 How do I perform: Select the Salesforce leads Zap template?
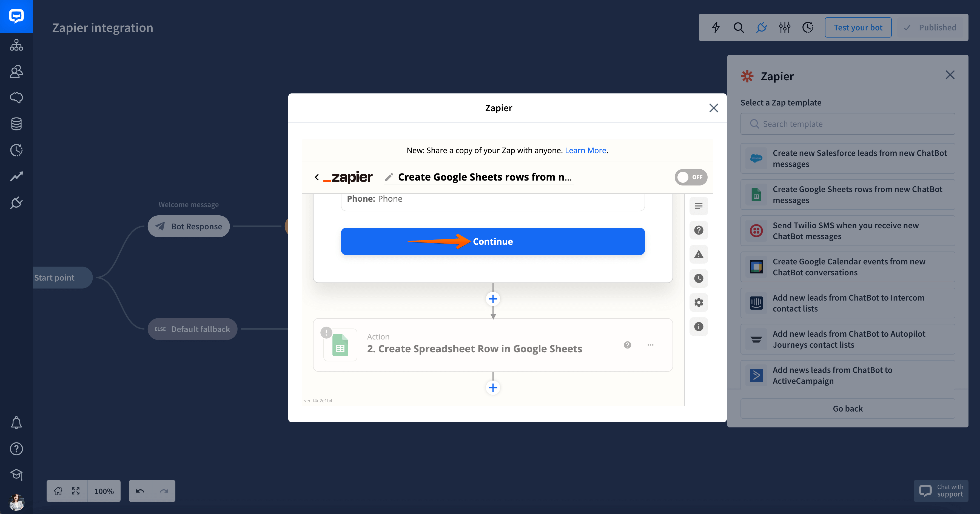click(848, 158)
